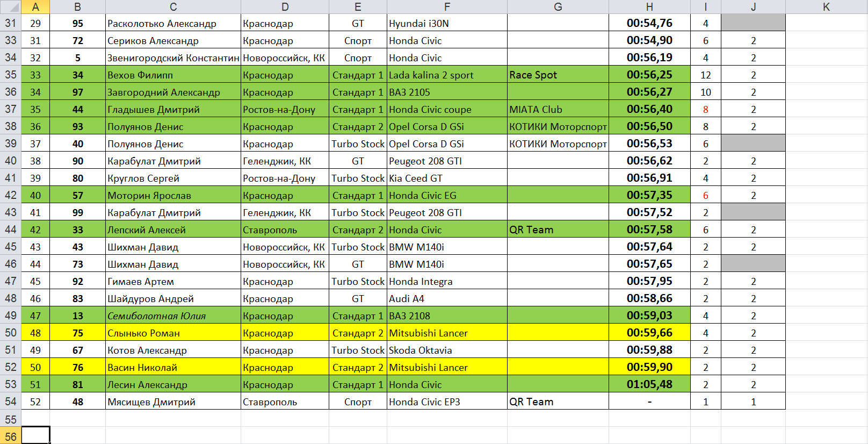The image size is (868, 444).
Task: Select the row 31 header
Action: click(10, 23)
